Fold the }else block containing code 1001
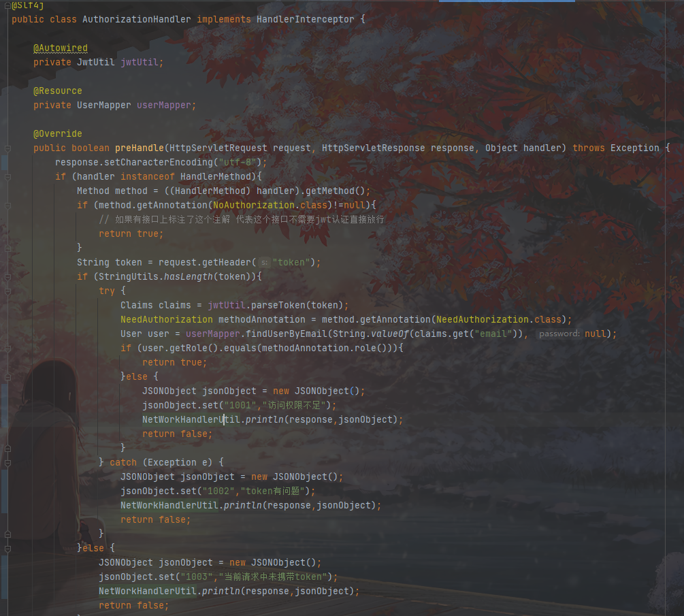This screenshot has width=684, height=616. coord(7,377)
